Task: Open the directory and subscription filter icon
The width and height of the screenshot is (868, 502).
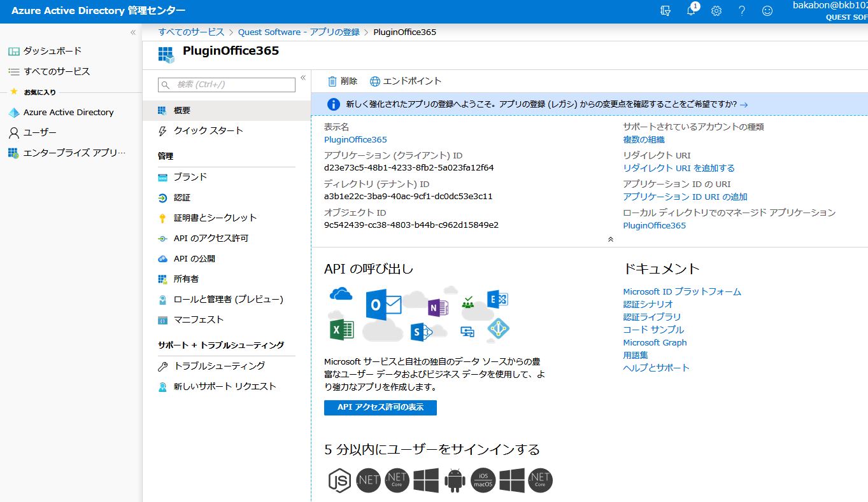Action: point(666,11)
